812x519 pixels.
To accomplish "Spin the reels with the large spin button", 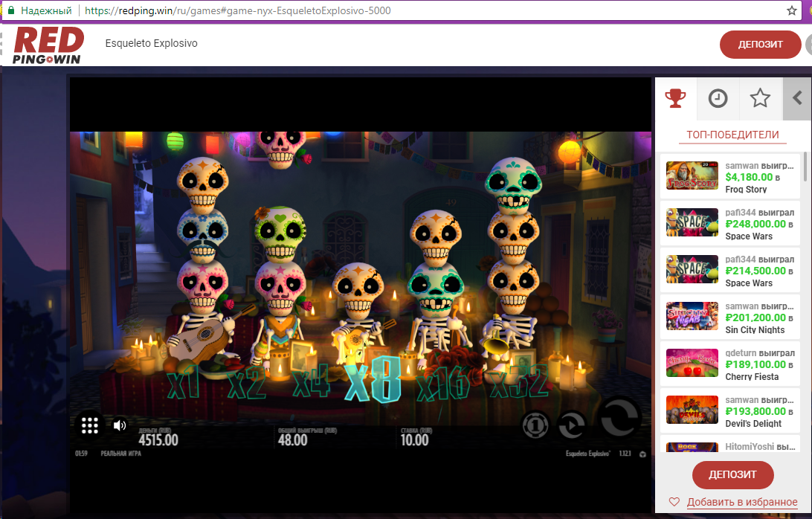I will click(619, 418).
